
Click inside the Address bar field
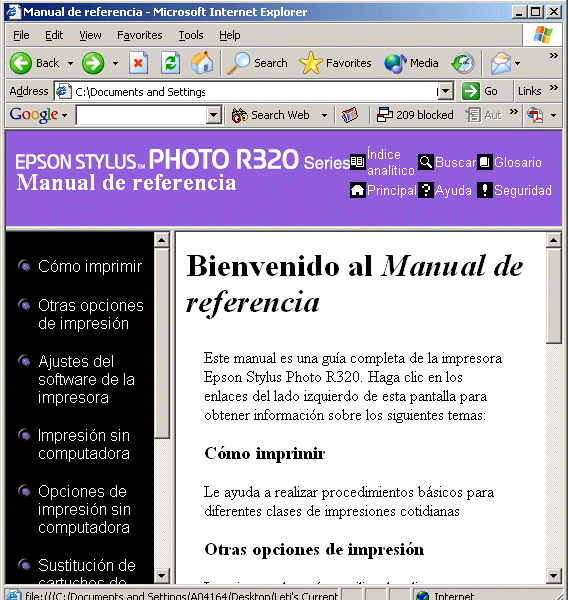point(254,91)
